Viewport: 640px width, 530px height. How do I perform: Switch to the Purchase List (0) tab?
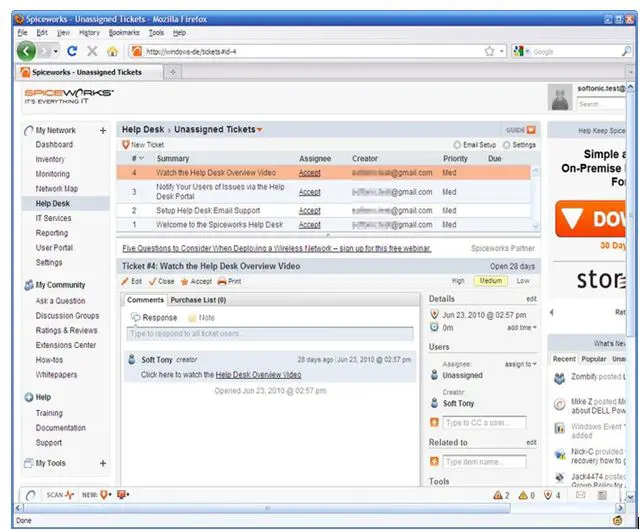198,300
